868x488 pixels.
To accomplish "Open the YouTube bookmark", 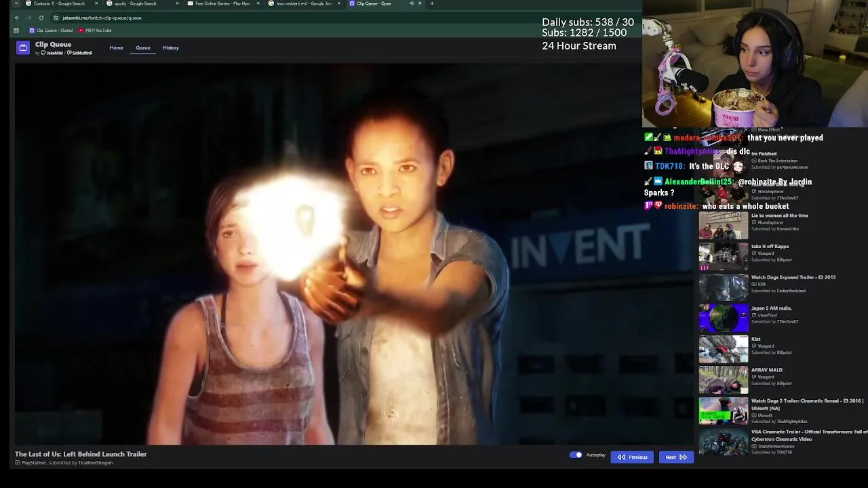I will pyautogui.click(x=95, y=30).
